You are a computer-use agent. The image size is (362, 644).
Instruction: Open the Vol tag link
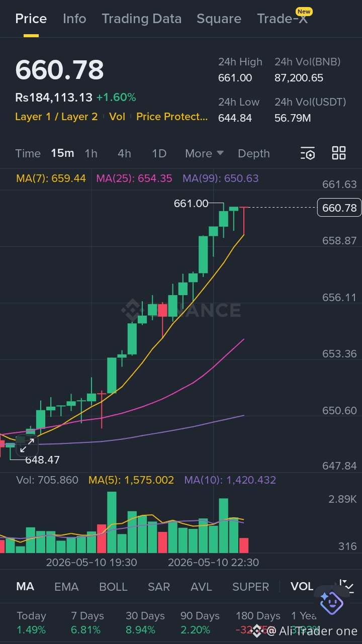point(117,117)
